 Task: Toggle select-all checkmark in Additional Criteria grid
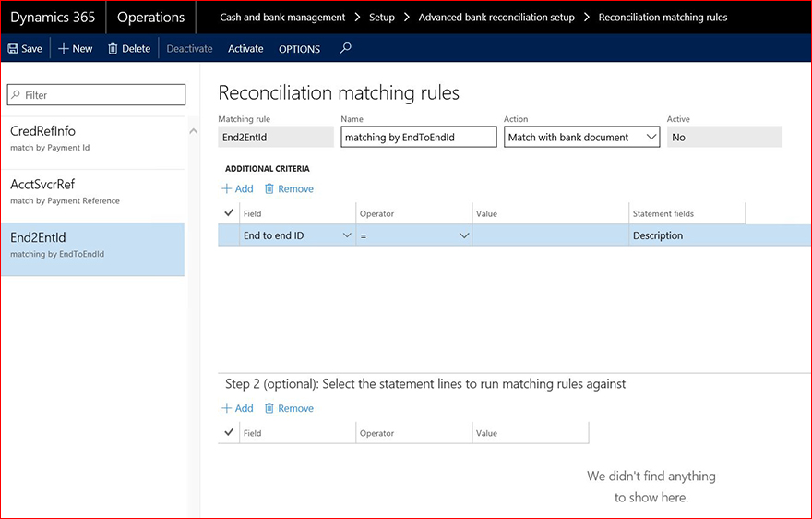coord(229,212)
